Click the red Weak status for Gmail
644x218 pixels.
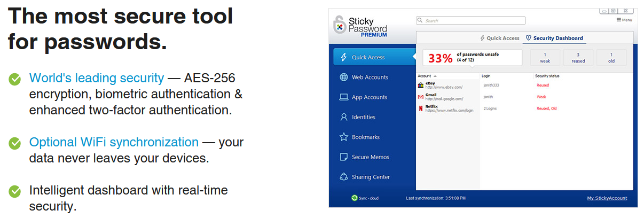[x=541, y=97]
